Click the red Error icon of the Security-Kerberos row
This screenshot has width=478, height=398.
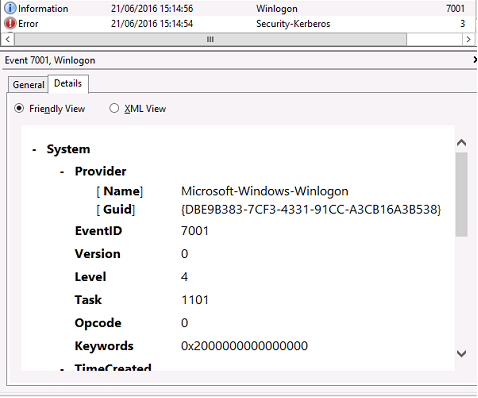point(10,23)
